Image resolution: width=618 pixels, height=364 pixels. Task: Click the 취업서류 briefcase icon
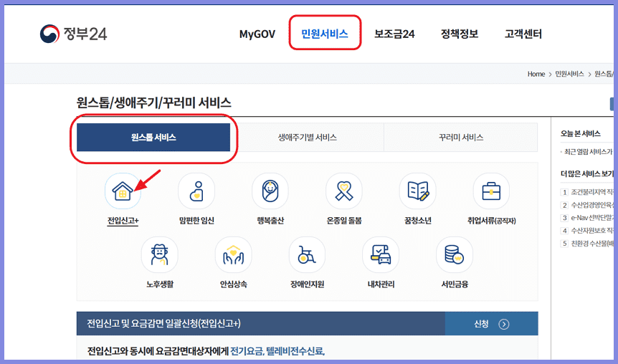click(492, 191)
